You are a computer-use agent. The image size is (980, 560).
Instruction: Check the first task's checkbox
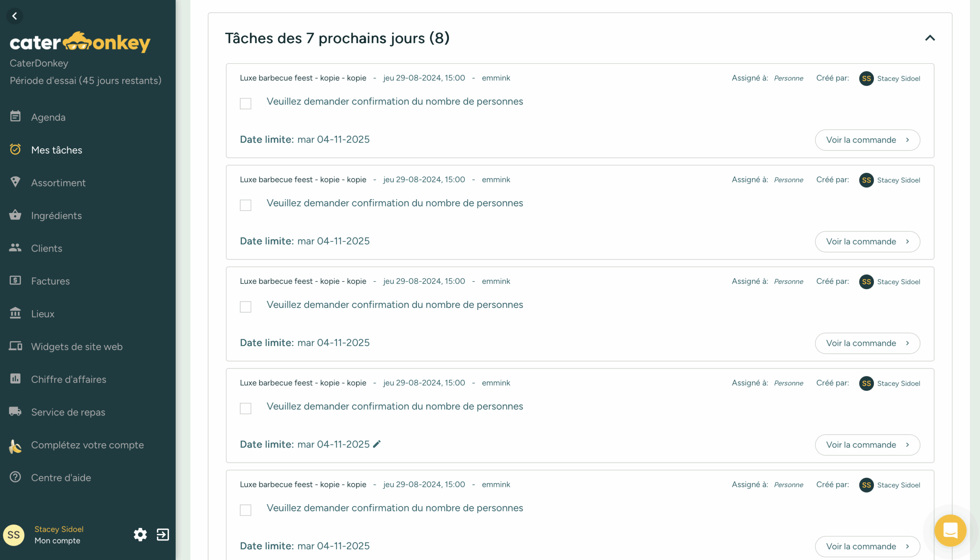(x=246, y=103)
